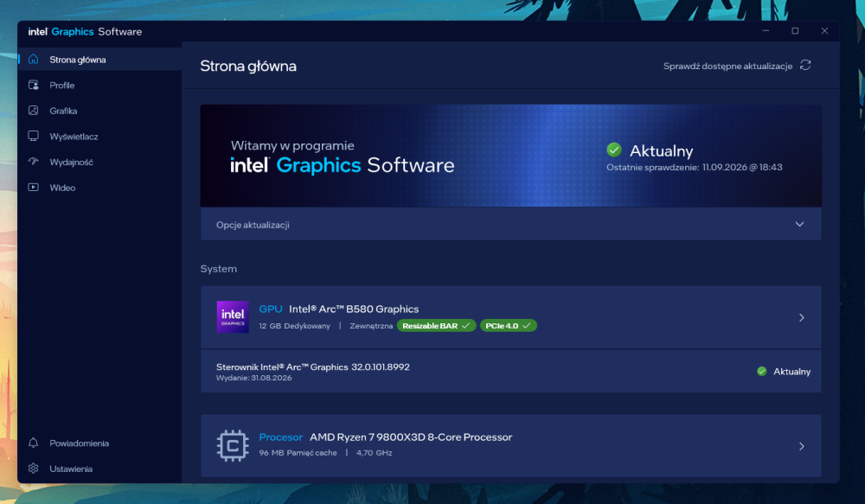
Task: Click the Wydanie: 31.08.2026 date
Action: click(253, 378)
